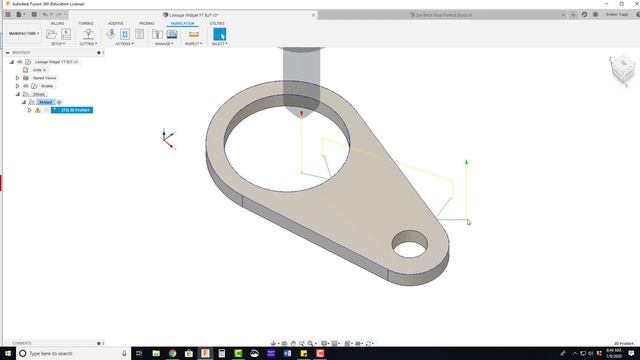Select the Units item in the browser
The image size is (640, 360).
click(x=39, y=70)
